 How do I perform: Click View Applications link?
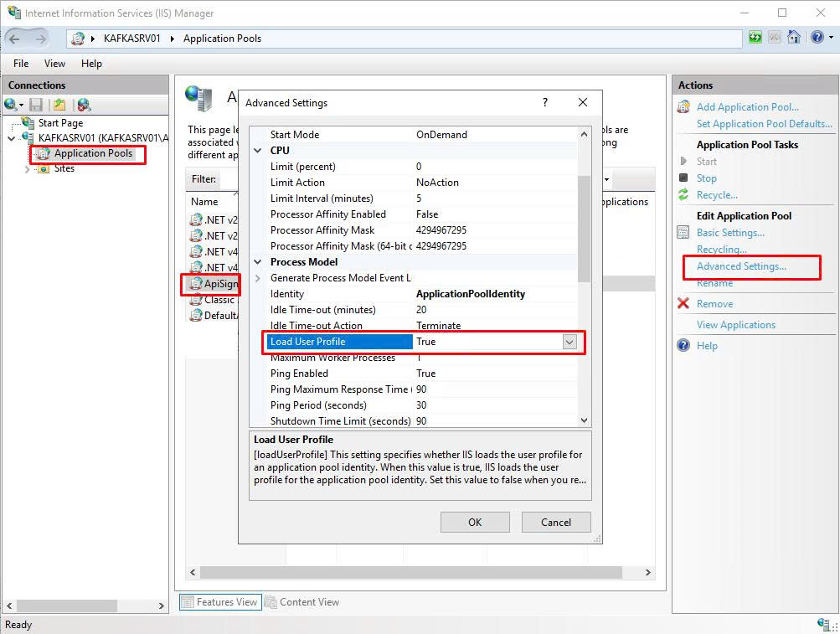(x=736, y=325)
